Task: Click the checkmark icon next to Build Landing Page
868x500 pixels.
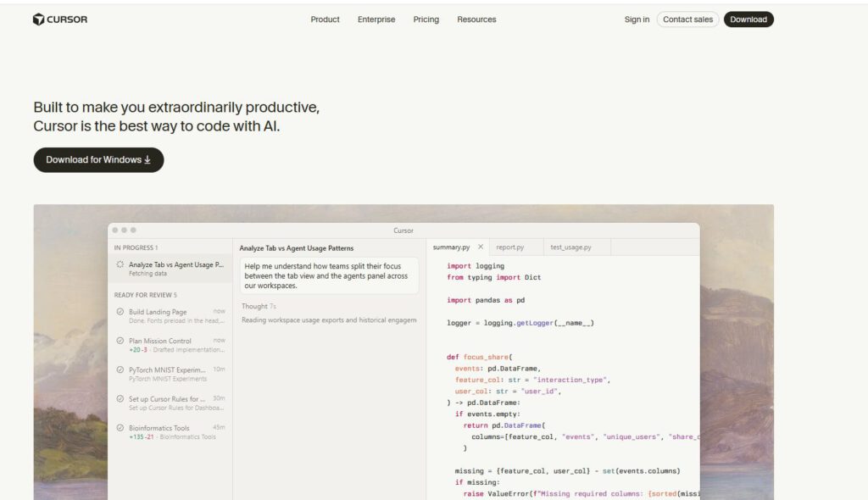Action: (120, 312)
